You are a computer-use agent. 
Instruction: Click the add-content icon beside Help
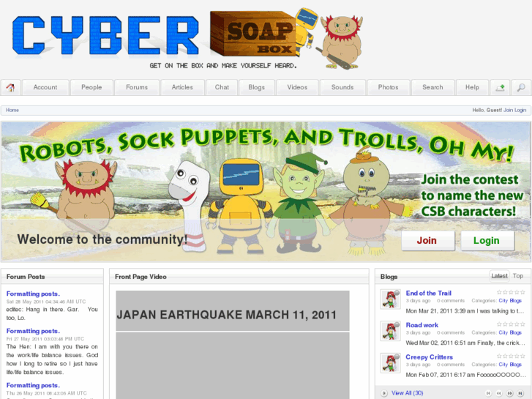[500, 88]
